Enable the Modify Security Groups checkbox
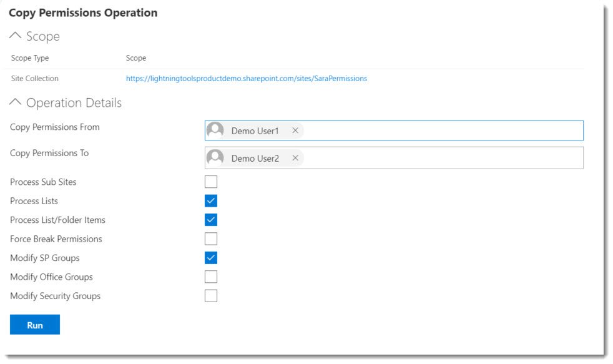 pos(211,296)
